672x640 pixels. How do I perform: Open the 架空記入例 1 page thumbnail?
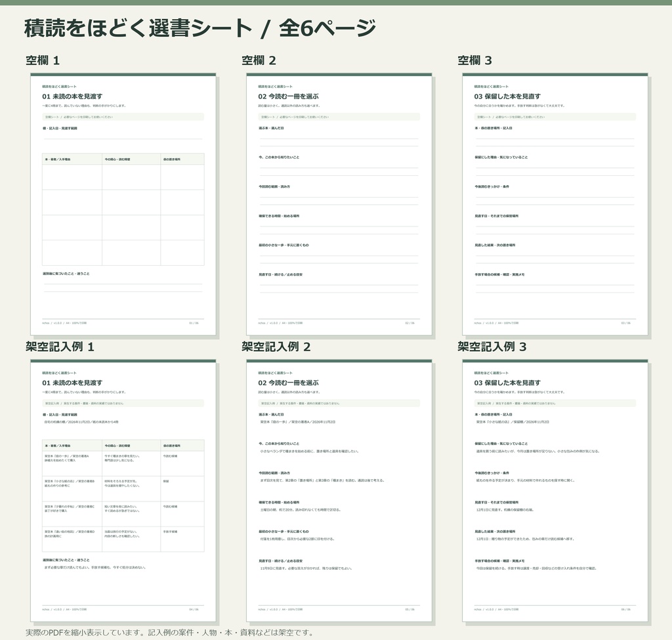123,490
